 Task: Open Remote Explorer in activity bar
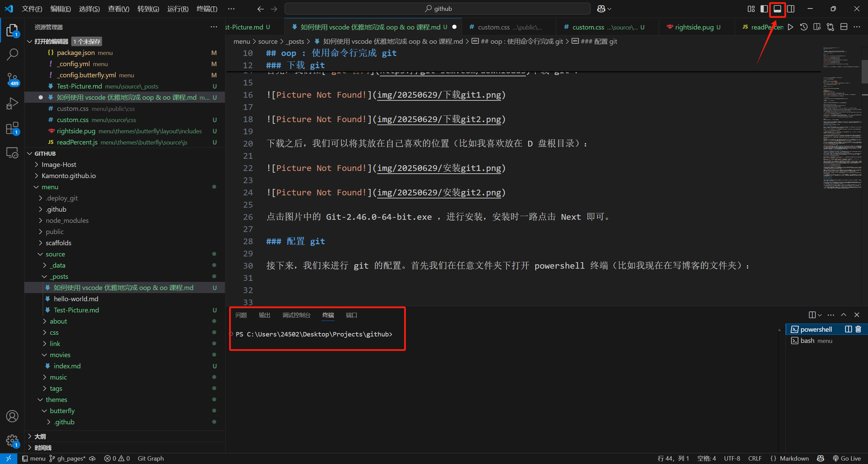[x=12, y=153]
